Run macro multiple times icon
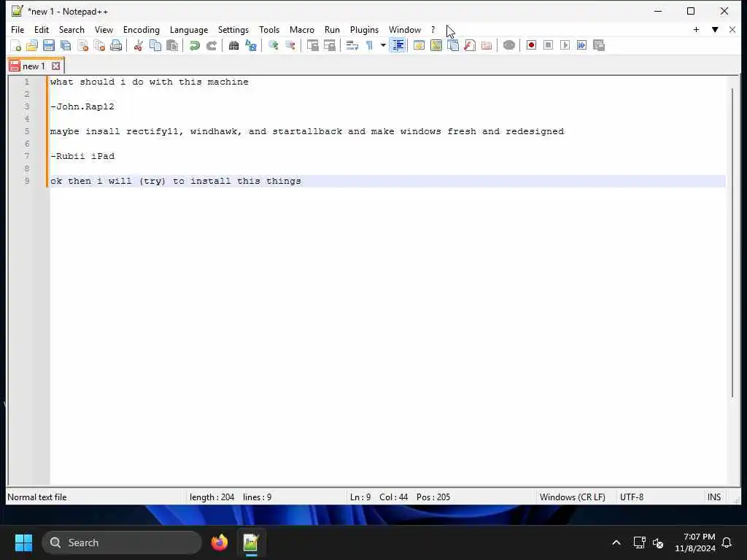The width and height of the screenshot is (747, 560). pos(581,45)
